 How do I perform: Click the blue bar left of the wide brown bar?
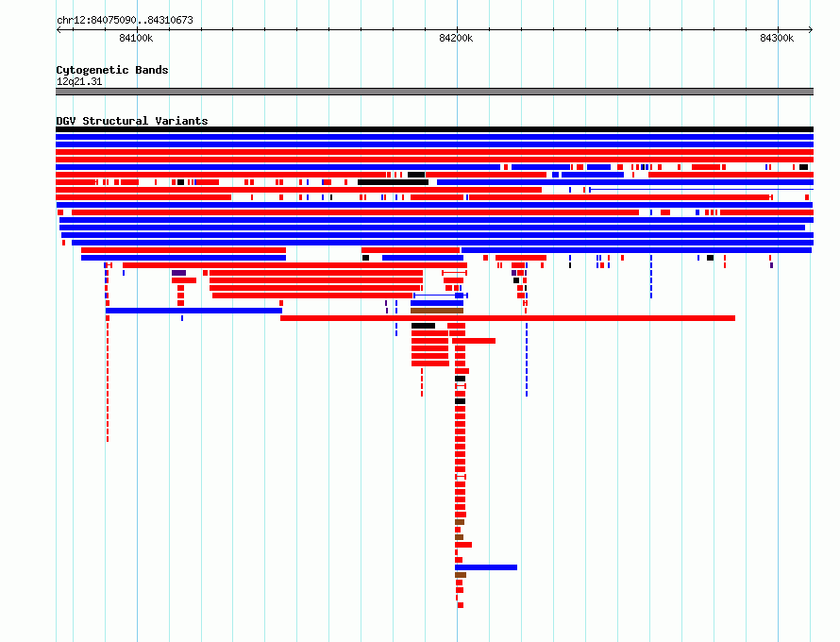[193, 311]
